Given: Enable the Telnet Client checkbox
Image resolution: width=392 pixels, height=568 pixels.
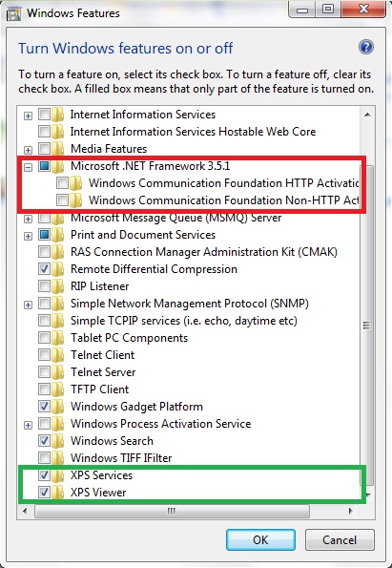Looking at the screenshot, I should (44, 355).
